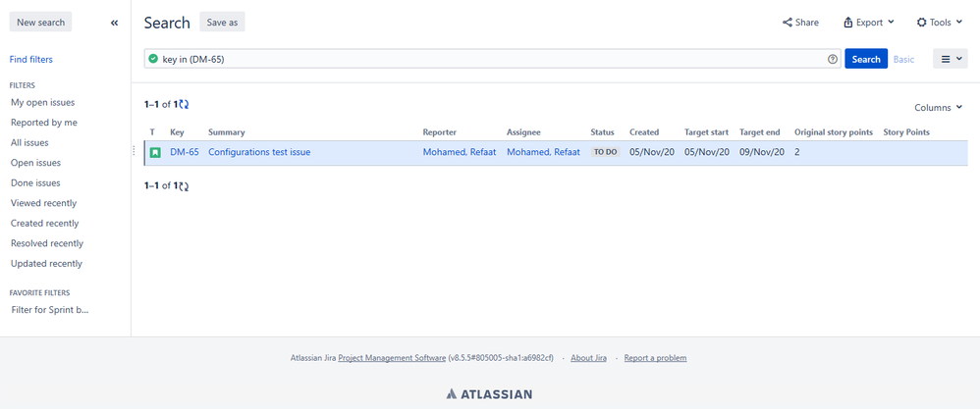
Task: Click refresh icon beside the top results count
Action: click(184, 105)
